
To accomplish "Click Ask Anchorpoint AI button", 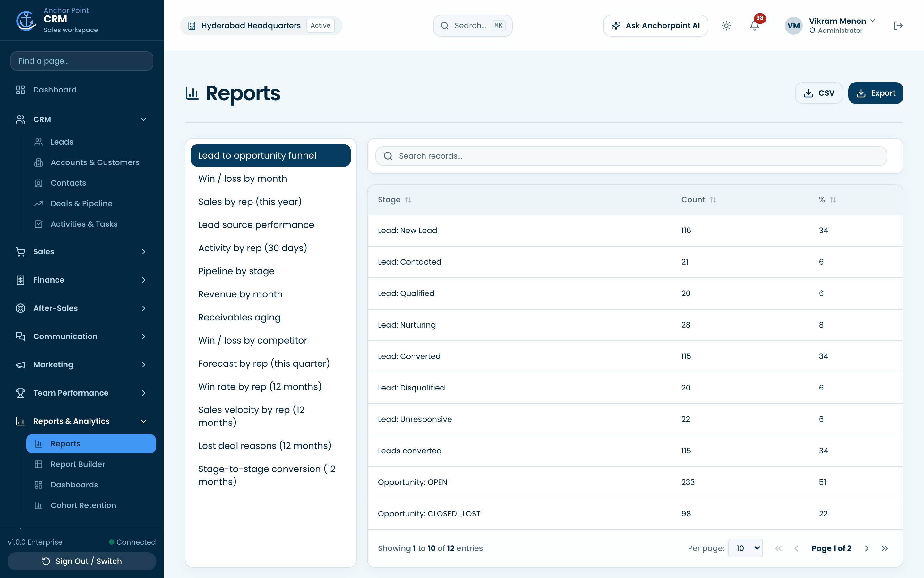I will pyautogui.click(x=655, y=26).
